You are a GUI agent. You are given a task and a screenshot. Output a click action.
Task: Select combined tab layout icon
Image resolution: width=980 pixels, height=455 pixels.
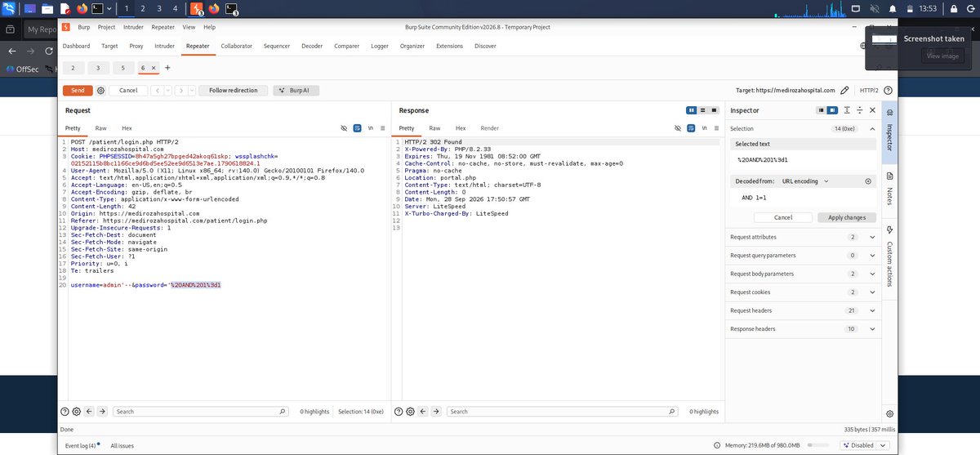pyautogui.click(x=713, y=110)
